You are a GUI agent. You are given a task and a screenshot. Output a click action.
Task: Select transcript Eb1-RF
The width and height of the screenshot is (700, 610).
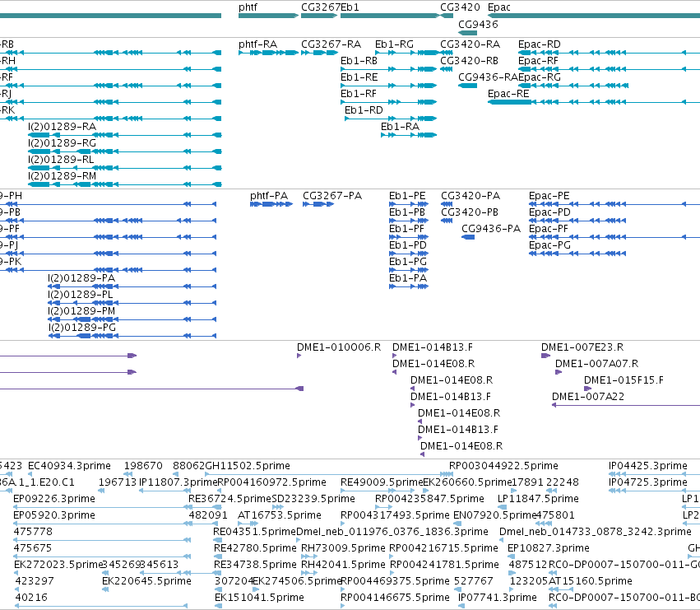point(359,95)
